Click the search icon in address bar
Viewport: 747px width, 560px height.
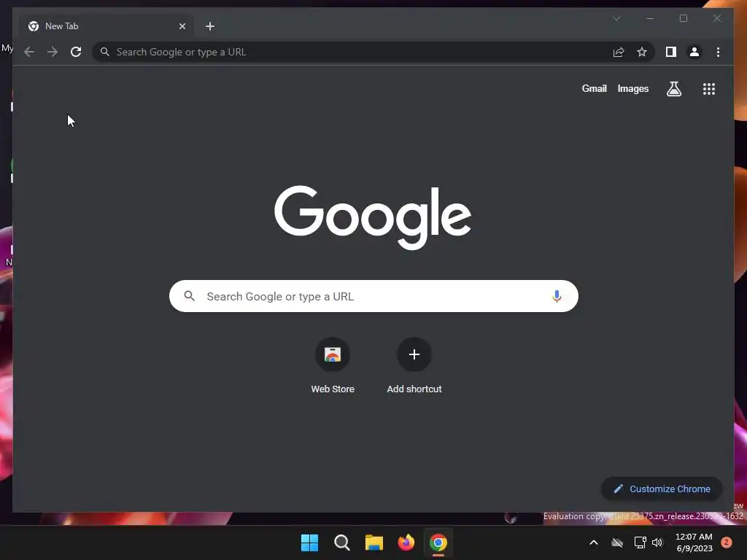tap(105, 52)
